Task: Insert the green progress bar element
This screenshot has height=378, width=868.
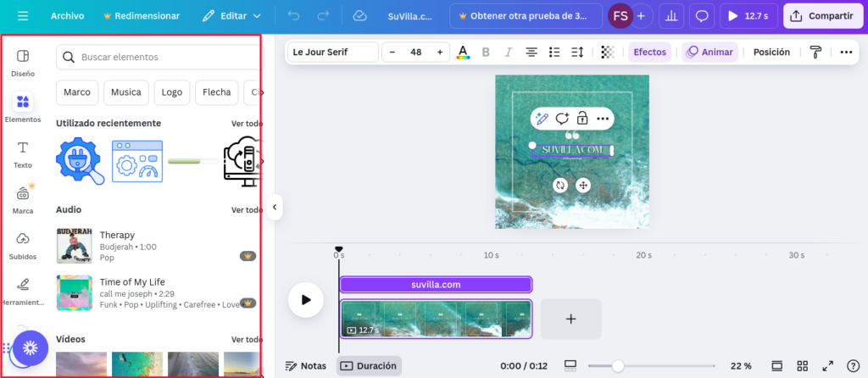Action: tap(192, 161)
